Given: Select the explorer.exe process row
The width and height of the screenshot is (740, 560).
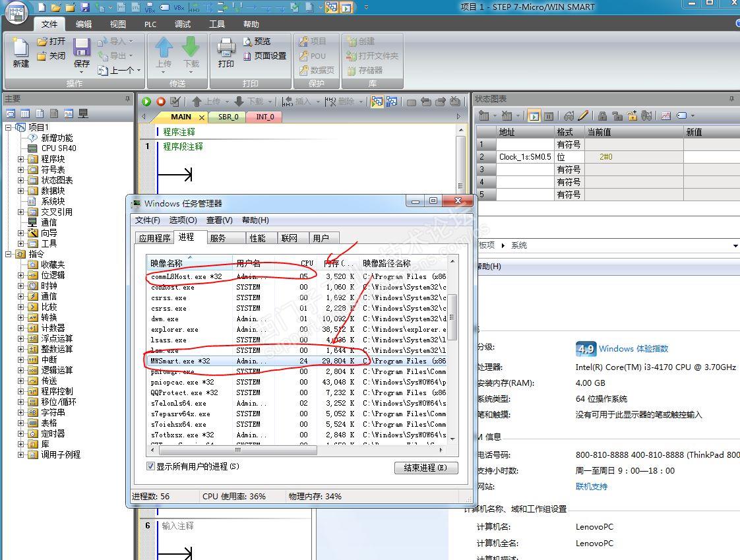Looking at the screenshot, I should pos(296,329).
